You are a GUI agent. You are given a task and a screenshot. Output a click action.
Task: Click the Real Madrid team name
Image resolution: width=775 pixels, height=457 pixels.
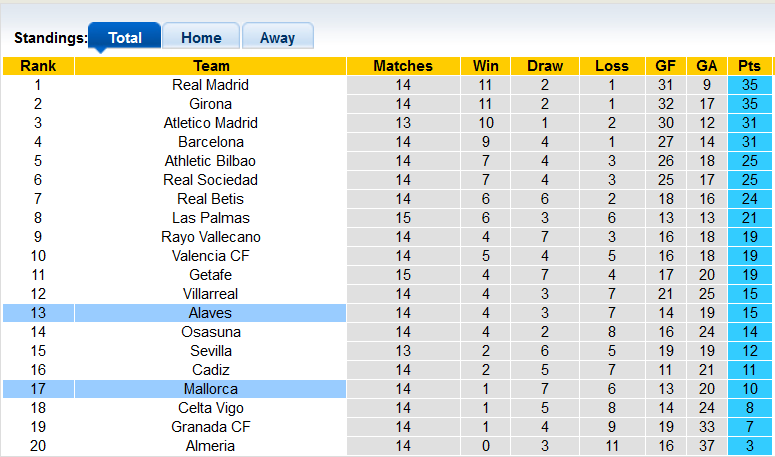[x=210, y=85]
